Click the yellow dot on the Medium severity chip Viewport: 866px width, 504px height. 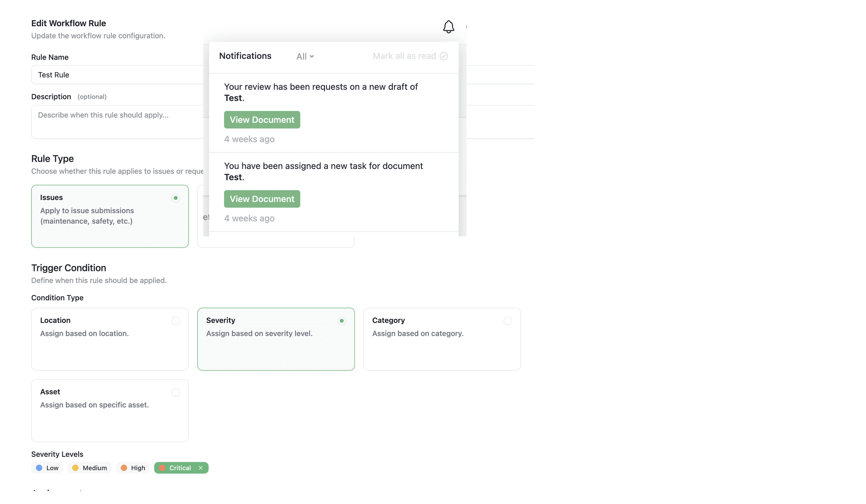pos(76,468)
